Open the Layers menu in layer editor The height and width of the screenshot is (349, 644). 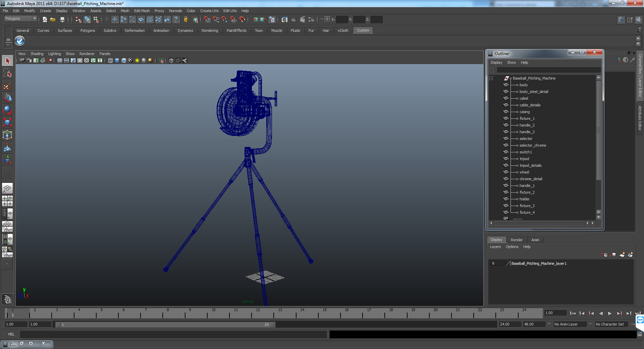point(495,247)
